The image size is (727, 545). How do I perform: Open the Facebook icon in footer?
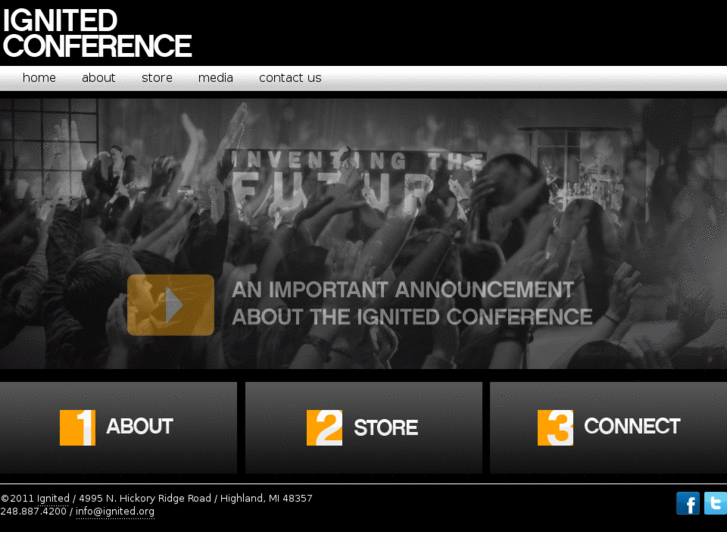pos(688,503)
